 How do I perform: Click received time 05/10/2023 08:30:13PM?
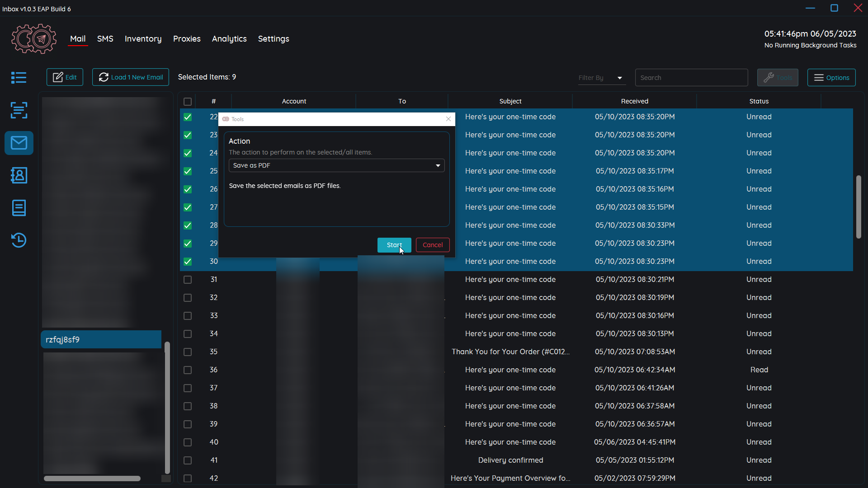(635, 333)
